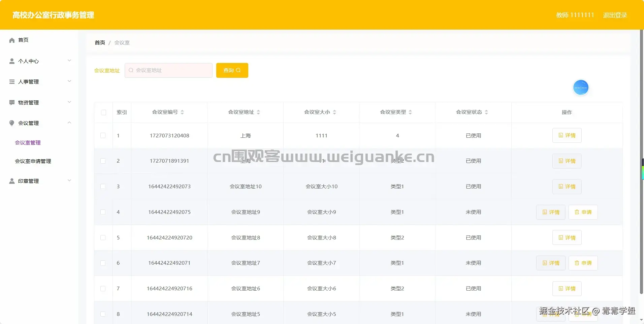Click the blue floating circle icon
The width and height of the screenshot is (644, 324).
point(581,88)
